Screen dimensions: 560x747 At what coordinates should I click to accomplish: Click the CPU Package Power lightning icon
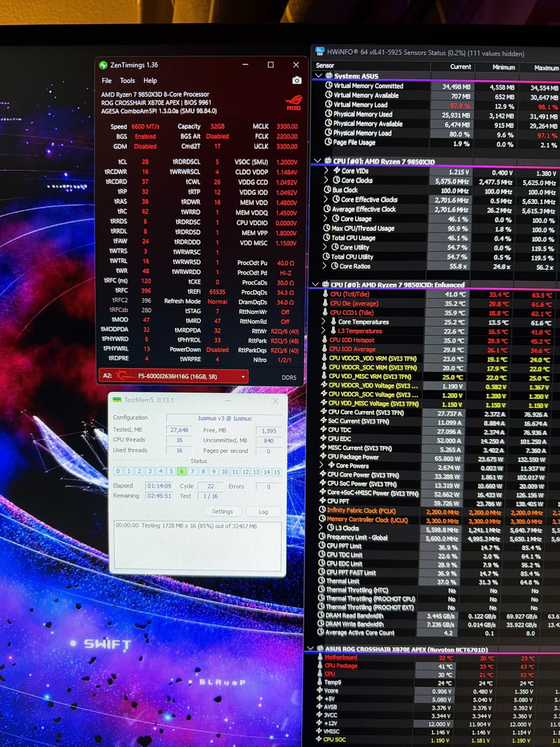[x=323, y=457]
